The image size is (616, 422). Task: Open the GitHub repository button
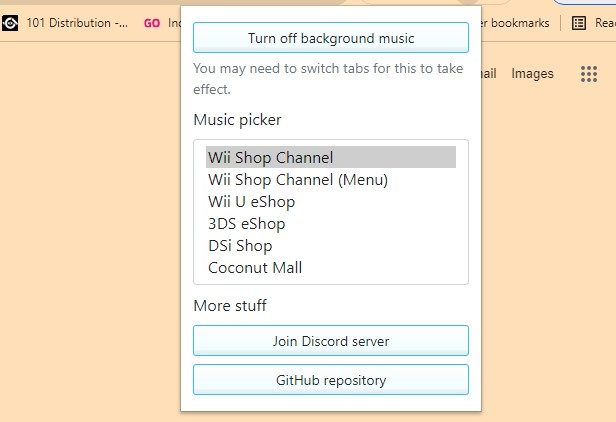coord(331,380)
